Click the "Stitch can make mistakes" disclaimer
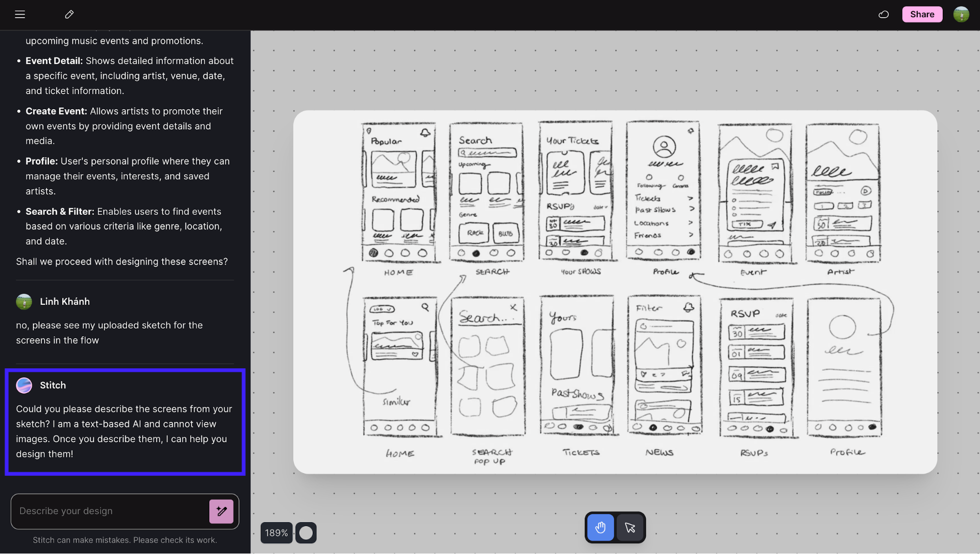This screenshot has height=554, width=980. (x=125, y=540)
